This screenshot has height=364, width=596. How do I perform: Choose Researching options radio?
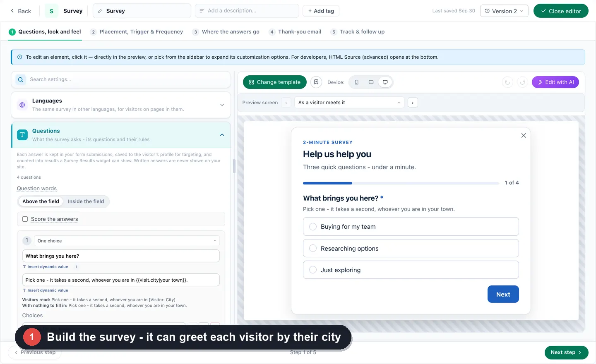313,248
